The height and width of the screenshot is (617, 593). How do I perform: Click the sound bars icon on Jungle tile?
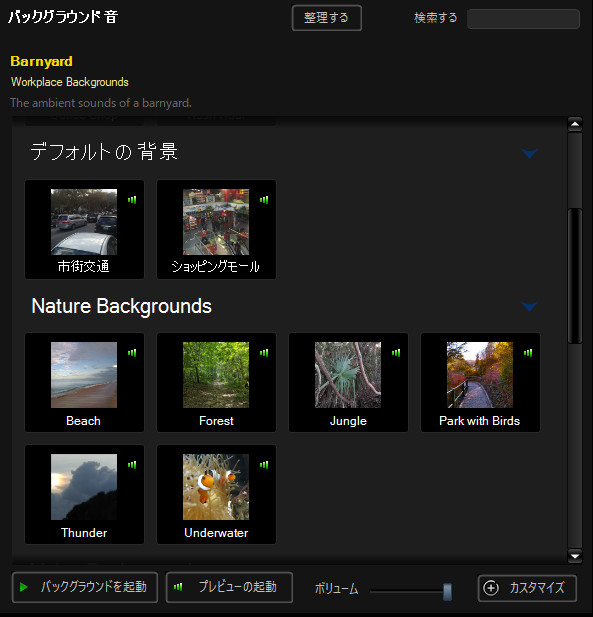pos(396,353)
